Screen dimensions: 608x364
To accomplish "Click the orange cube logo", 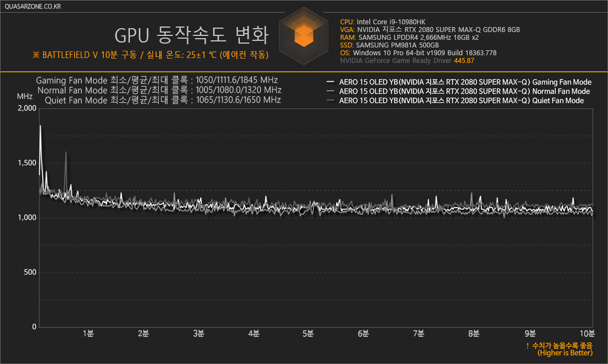I will point(303,36).
